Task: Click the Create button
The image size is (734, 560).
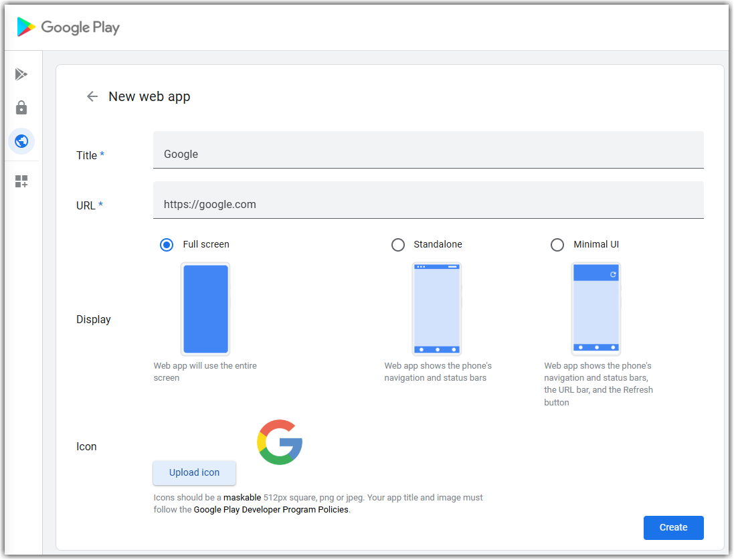Action: coord(673,528)
